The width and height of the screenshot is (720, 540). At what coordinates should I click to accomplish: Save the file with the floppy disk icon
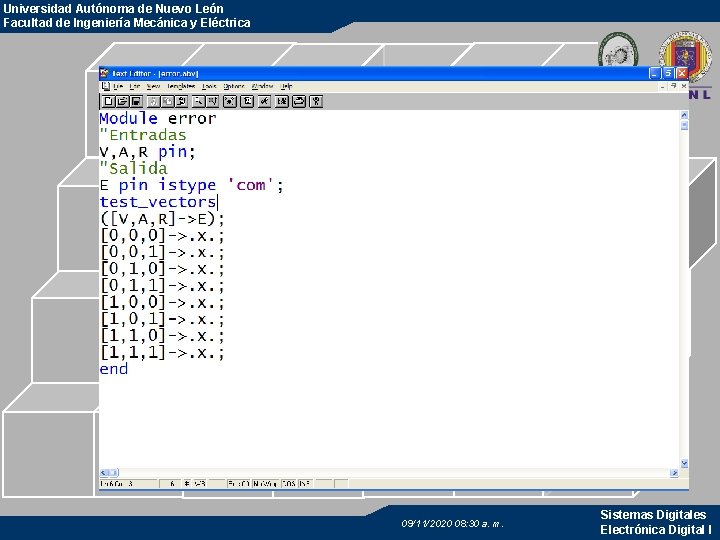tap(136, 101)
